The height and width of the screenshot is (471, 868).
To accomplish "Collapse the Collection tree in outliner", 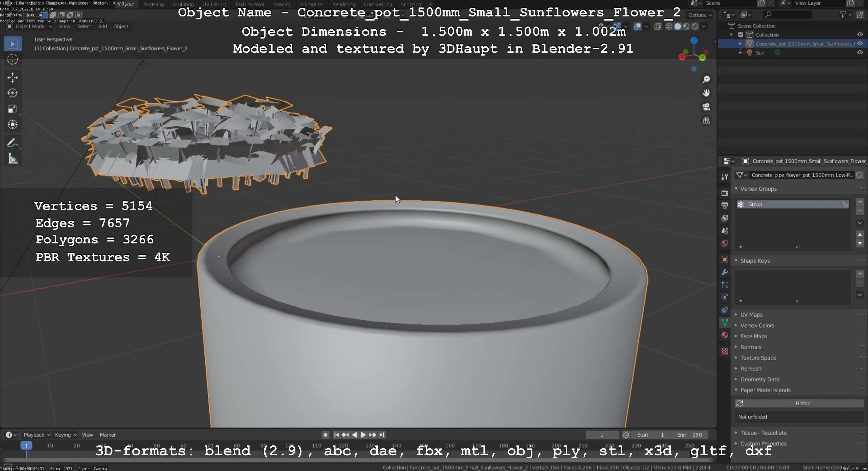I will pyautogui.click(x=731, y=35).
